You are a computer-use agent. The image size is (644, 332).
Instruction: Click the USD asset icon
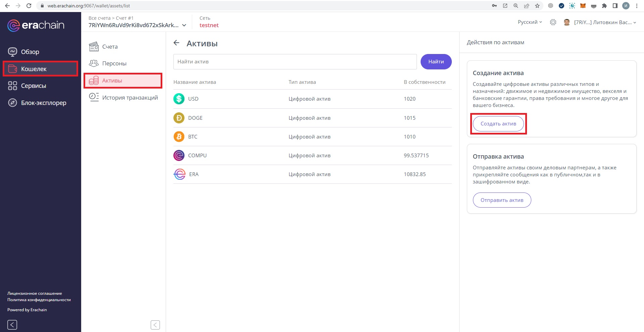pyautogui.click(x=179, y=99)
